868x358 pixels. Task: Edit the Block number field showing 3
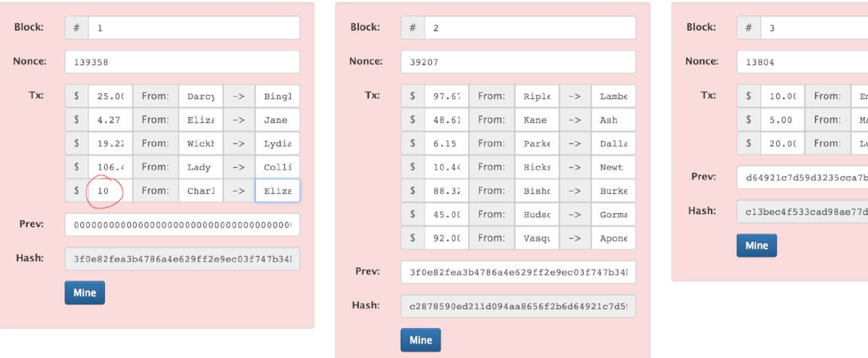[814, 27]
